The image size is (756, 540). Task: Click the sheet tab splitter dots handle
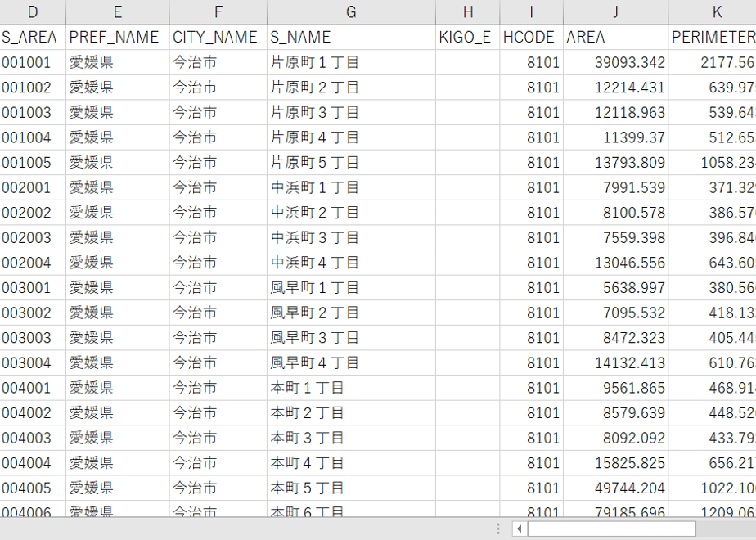tap(498, 529)
